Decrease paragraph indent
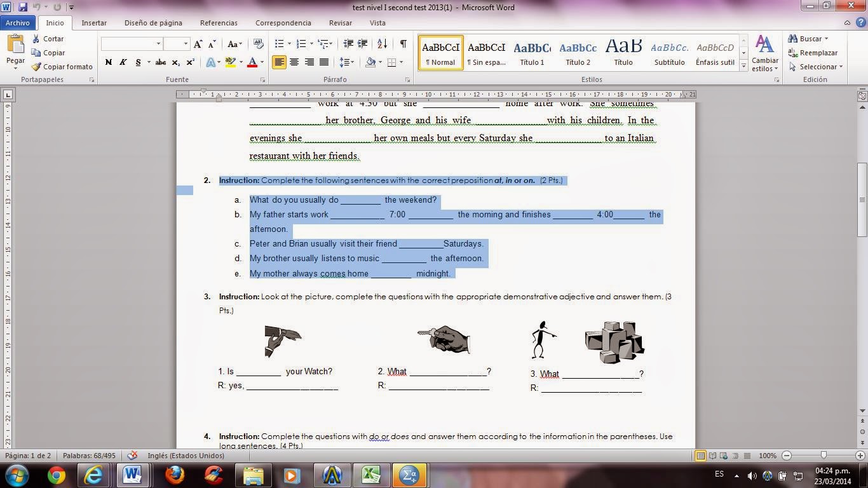Screen dimensions: 868x488 coord(348,44)
